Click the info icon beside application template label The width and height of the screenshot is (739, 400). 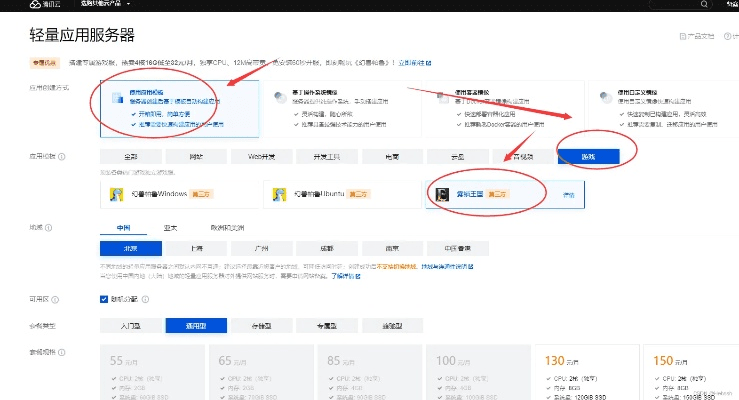(62, 157)
